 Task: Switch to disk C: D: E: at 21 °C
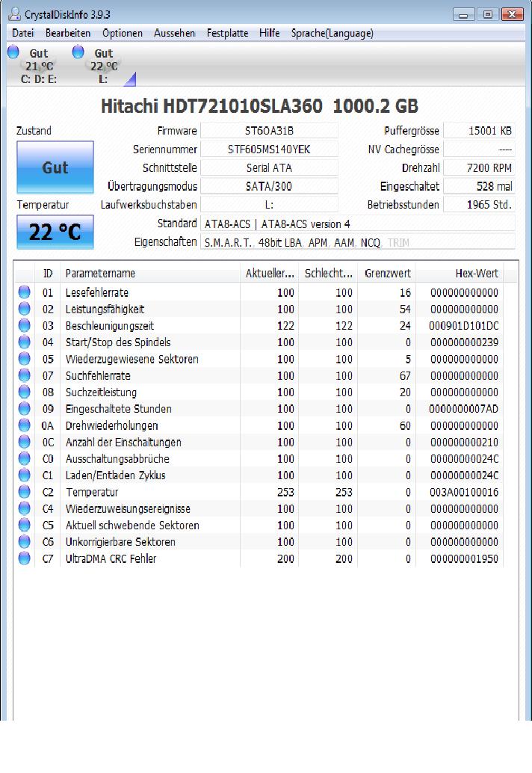(x=38, y=66)
